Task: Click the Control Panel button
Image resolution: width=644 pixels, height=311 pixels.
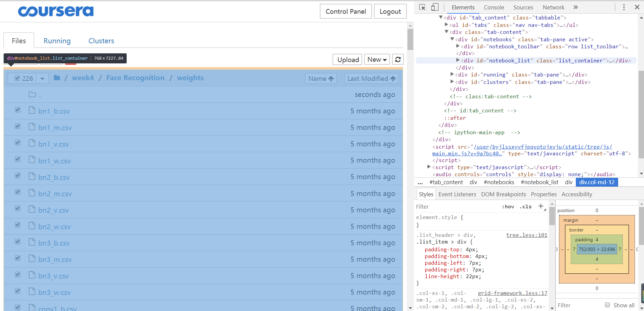Action: [346, 11]
